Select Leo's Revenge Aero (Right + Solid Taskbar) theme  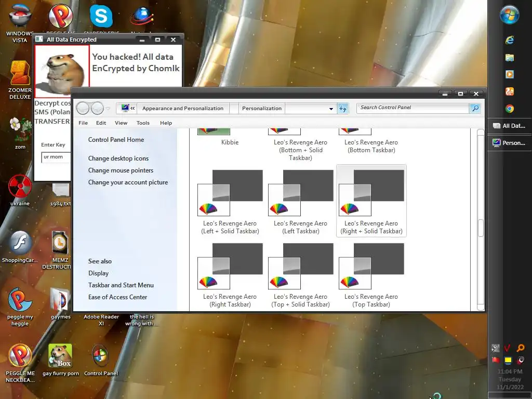(x=371, y=201)
